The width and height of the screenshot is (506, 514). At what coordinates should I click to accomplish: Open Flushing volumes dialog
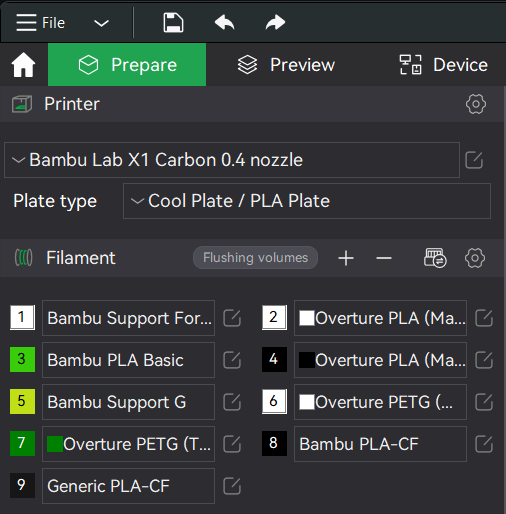pyautogui.click(x=255, y=258)
